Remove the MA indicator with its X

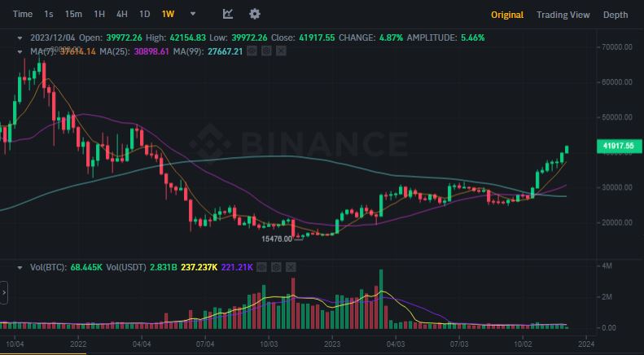(281, 51)
